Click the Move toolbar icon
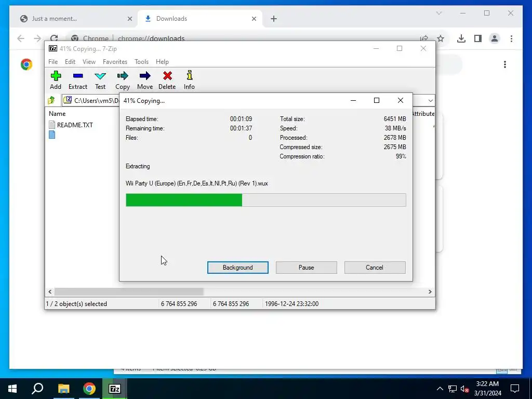 [x=145, y=80]
